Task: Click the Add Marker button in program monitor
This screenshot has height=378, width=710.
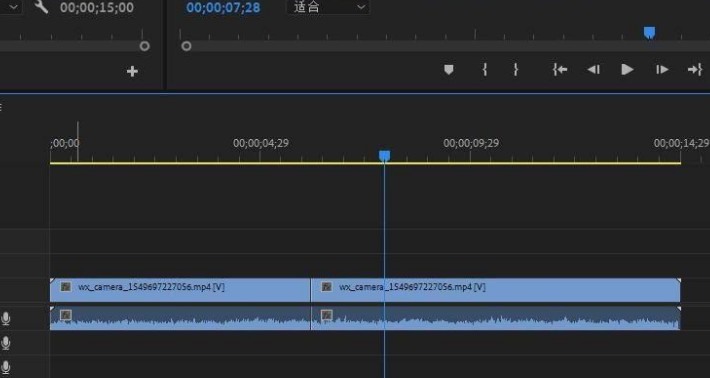Action: [x=448, y=69]
